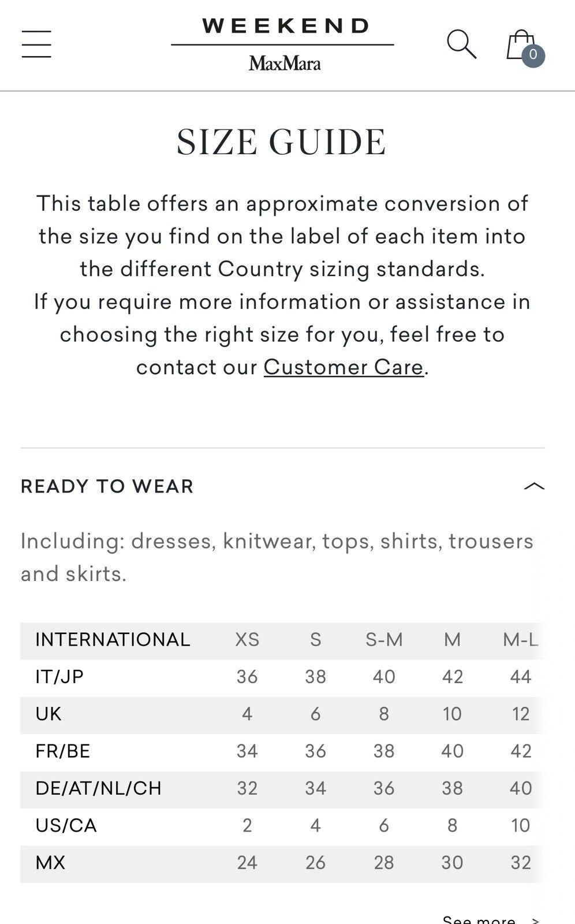Viewport: 575px width, 924px height.
Task: Click the MX row label
Action: click(50, 863)
